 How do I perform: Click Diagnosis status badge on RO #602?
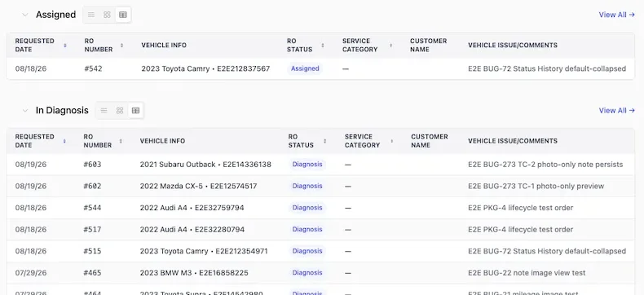coord(307,186)
